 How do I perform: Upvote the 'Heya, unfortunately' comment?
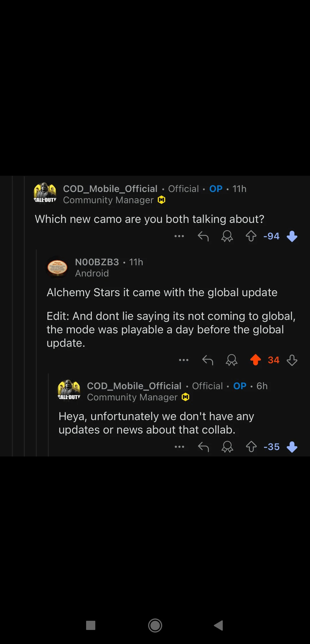pos(251,447)
